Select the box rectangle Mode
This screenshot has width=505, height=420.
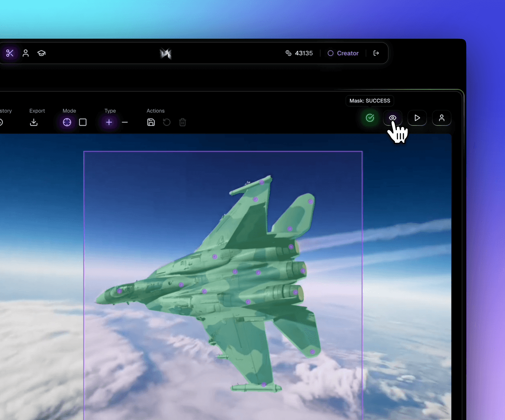[83, 122]
